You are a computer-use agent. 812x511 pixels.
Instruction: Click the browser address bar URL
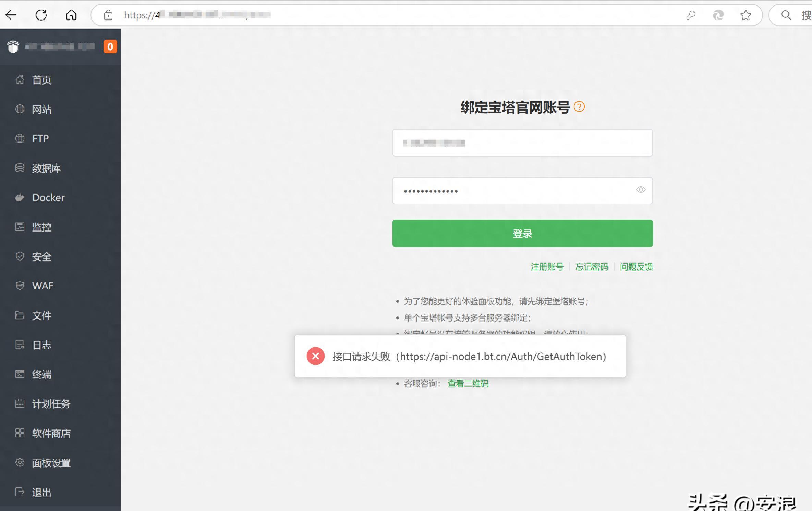(x=197, y=15)
